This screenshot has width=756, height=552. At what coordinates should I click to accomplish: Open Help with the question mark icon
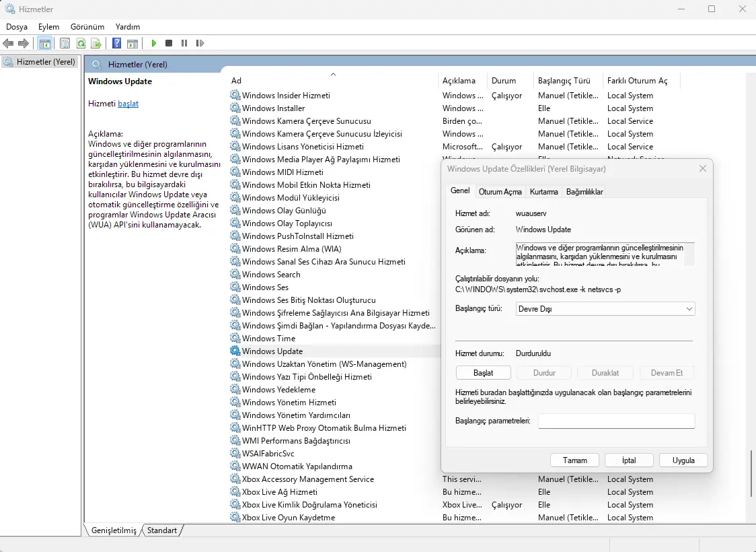[116, 44]
